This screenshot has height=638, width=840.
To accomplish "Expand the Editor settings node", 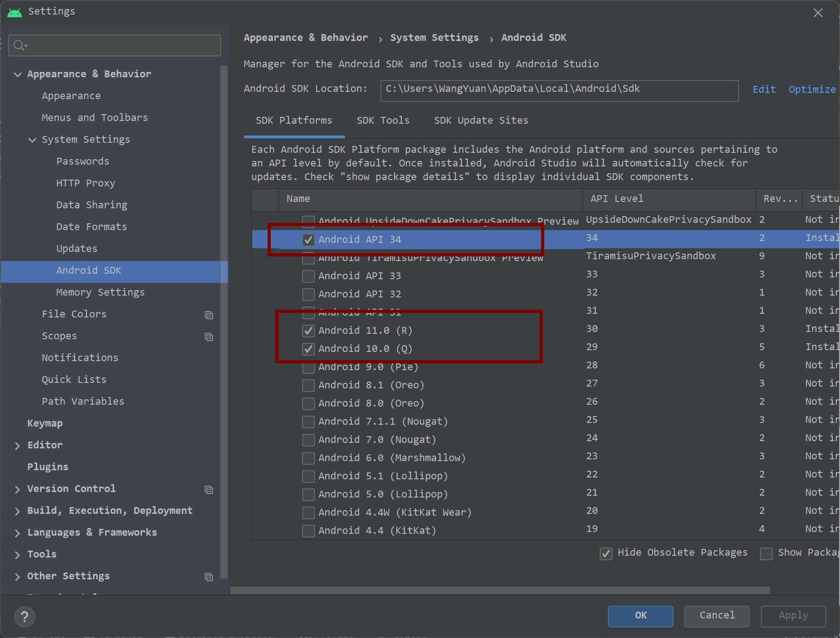I will point(18,445).
